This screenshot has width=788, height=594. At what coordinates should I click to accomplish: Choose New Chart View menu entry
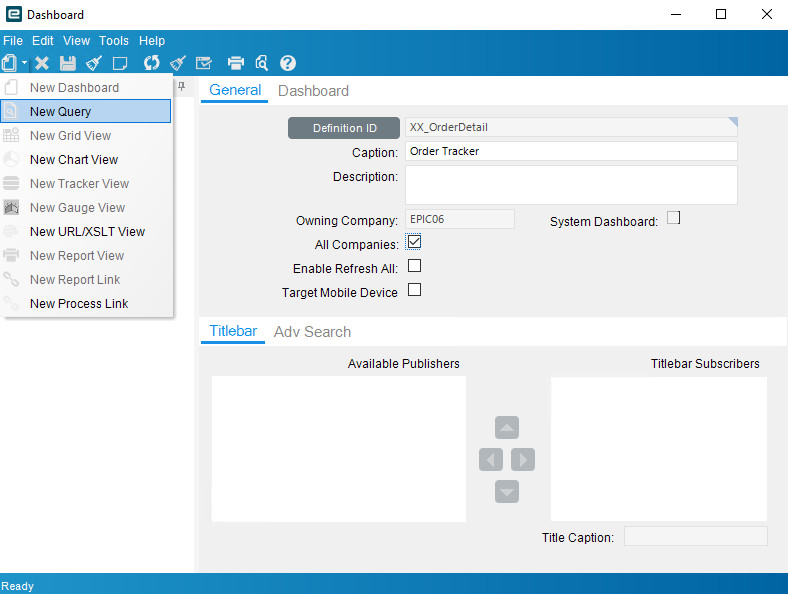[x=74, y=159]
